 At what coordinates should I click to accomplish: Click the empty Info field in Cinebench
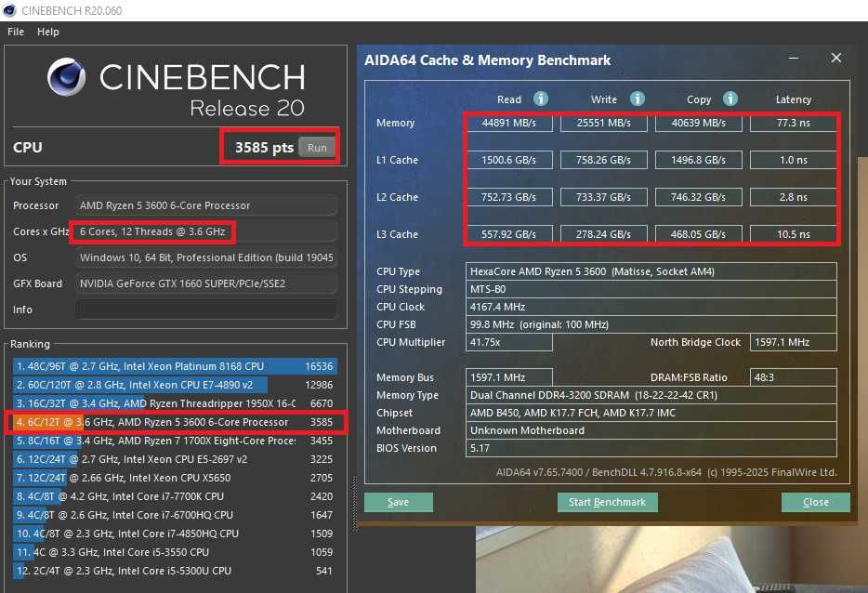pyautogui.click(x=206, y=310)
